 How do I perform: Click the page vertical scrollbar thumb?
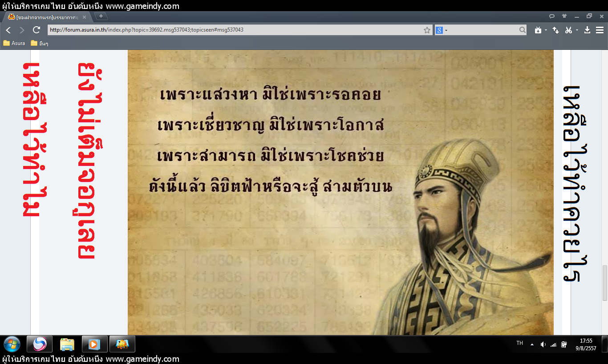(x=604, y=283)
